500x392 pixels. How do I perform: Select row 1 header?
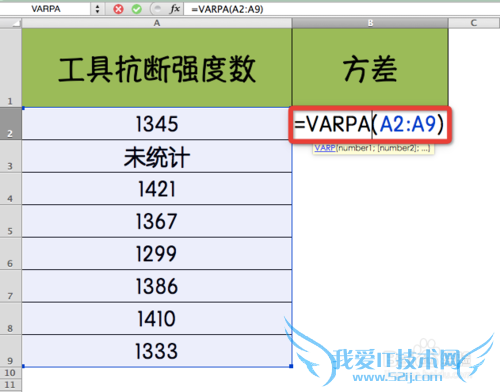pos(11,68)
